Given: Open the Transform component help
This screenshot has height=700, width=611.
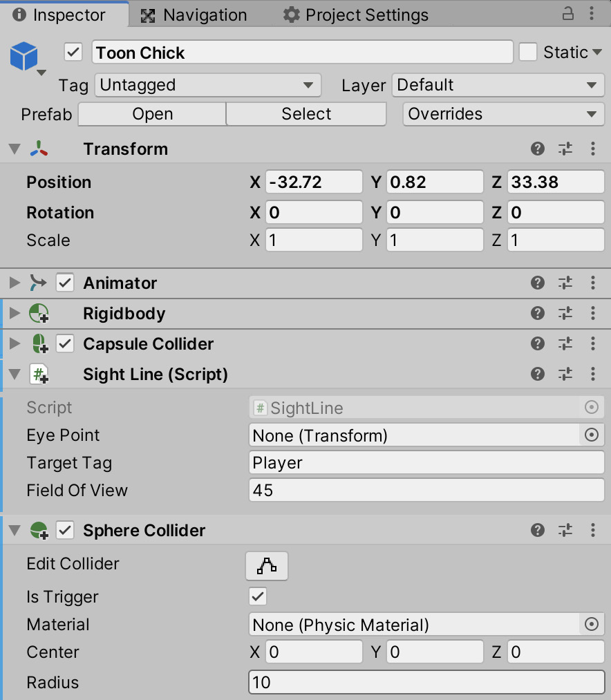Looking at the screenshot, I should [x=538, y=149].
